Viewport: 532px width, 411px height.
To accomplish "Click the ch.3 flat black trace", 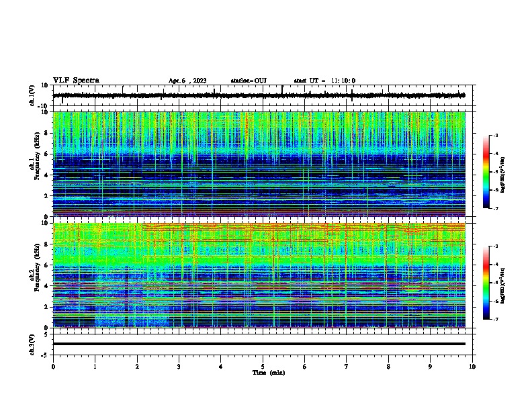I will pyautogui.click(x=259, y=344).
